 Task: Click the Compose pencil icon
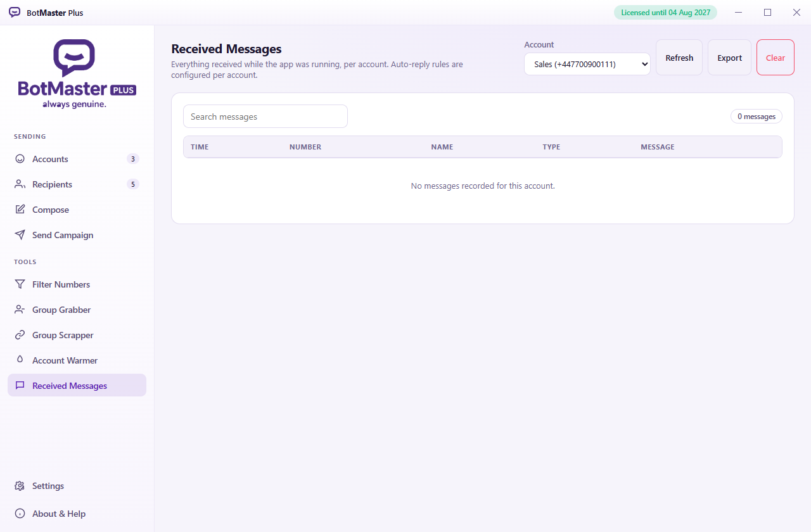point(20,210)
